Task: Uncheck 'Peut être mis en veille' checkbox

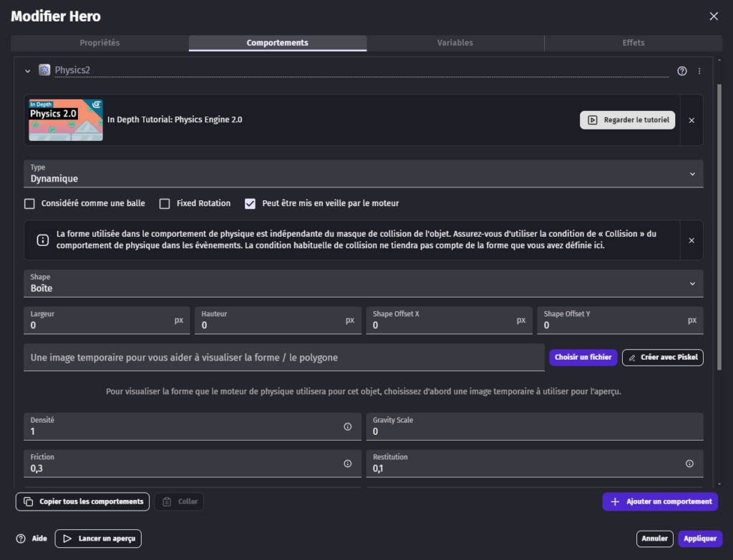Action: tap(250, 204)
